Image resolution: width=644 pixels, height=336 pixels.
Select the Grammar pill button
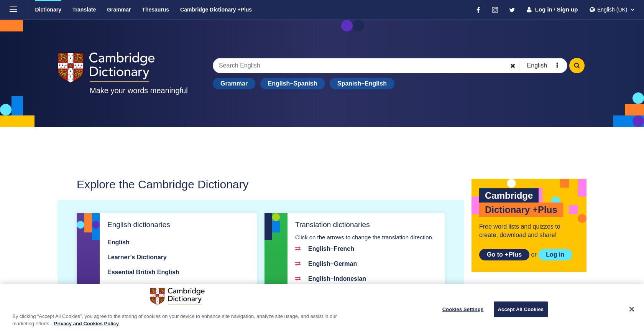tap(234, 84)
